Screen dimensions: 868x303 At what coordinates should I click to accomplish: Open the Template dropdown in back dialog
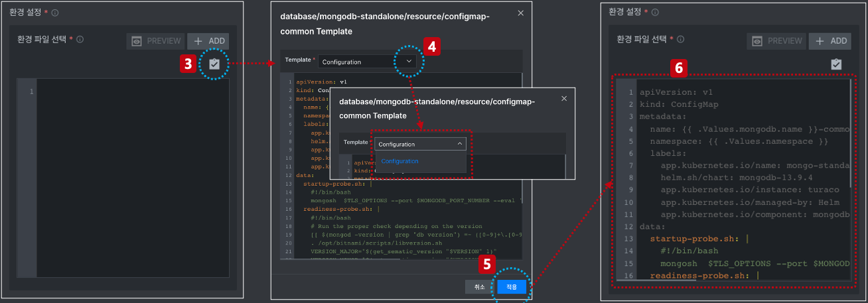point(368,61)
